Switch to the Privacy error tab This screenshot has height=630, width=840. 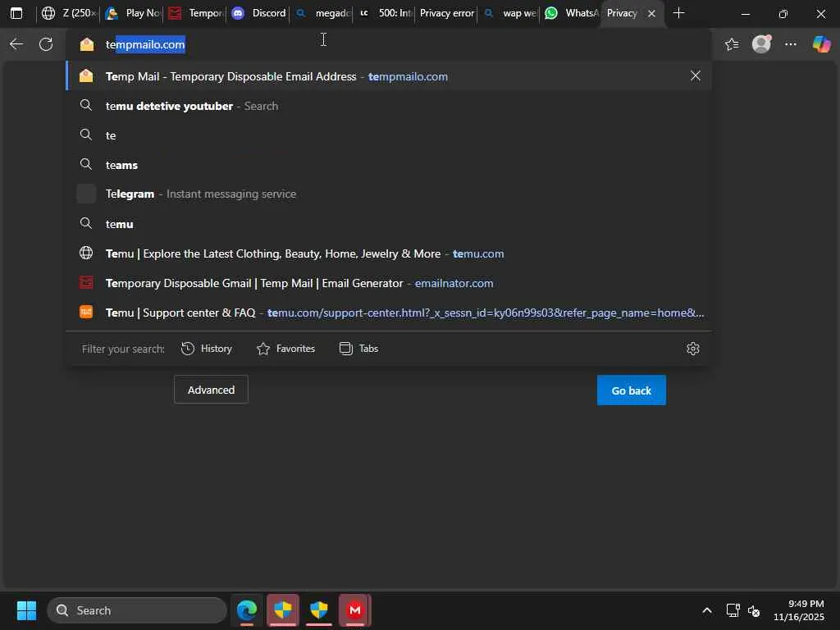tap(447, 13)
